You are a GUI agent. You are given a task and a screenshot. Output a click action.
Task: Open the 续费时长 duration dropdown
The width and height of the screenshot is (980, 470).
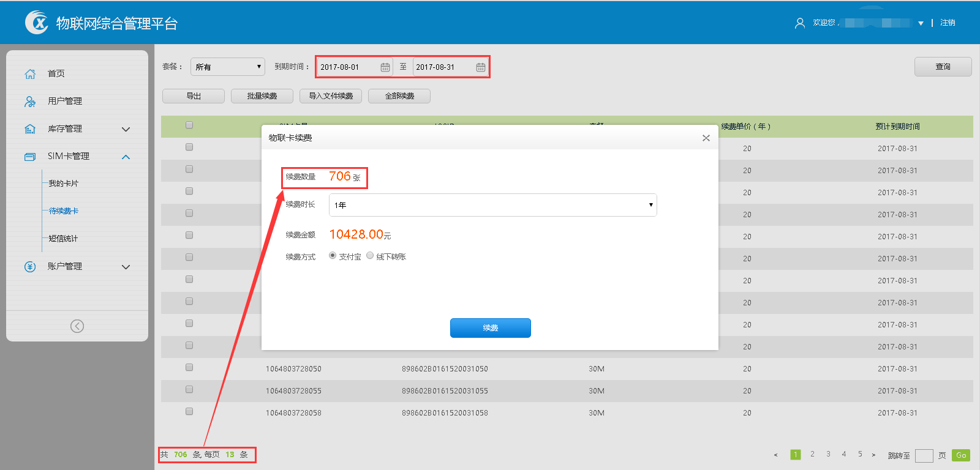click(x=492, y=205)
